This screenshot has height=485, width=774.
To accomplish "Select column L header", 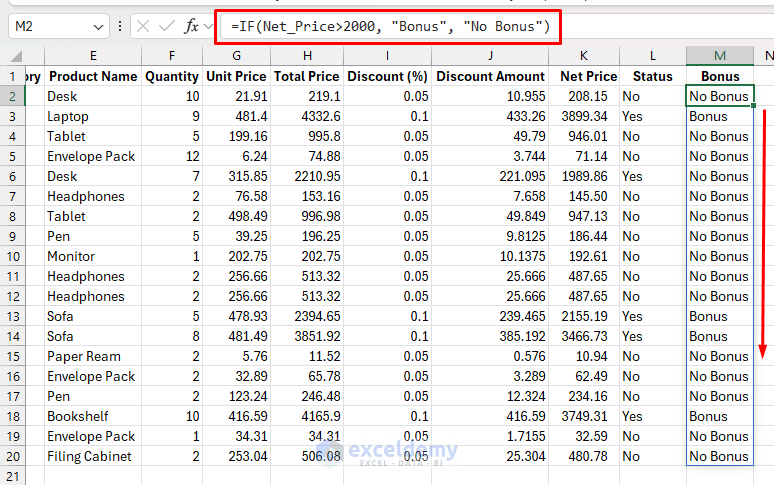I will (x=653, y=56).
